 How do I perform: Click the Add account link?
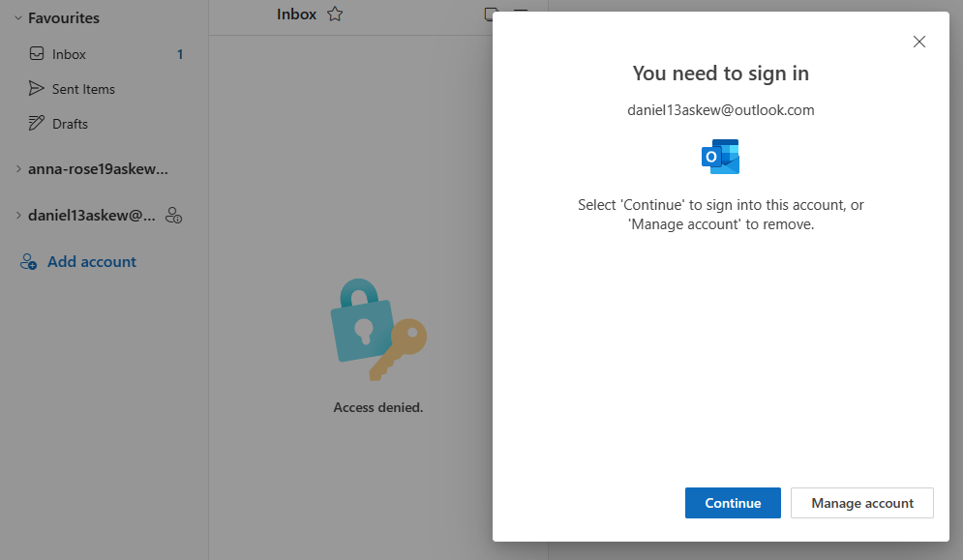click(92, 261)
